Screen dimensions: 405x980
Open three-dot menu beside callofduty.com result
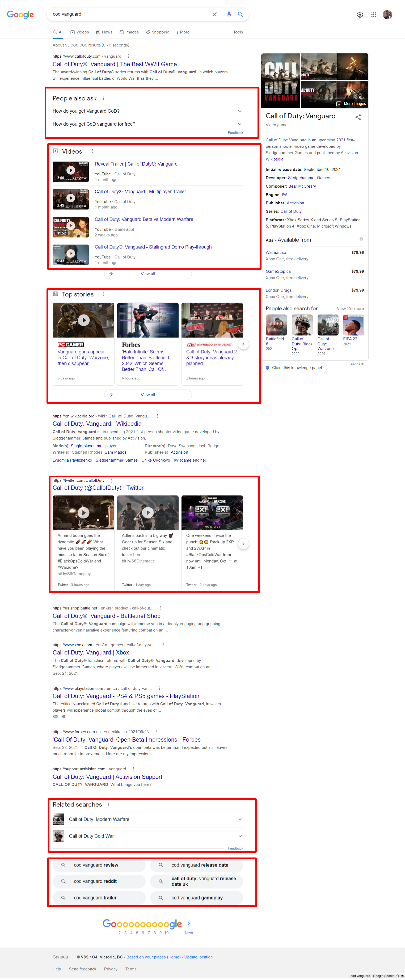coord(128,56)
